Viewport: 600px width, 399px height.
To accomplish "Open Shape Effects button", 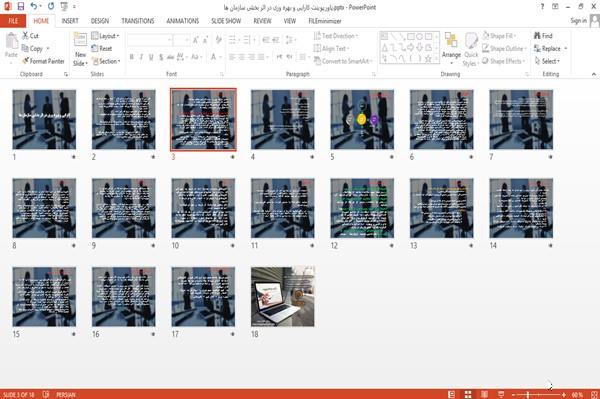I will (x=504, y=61).
